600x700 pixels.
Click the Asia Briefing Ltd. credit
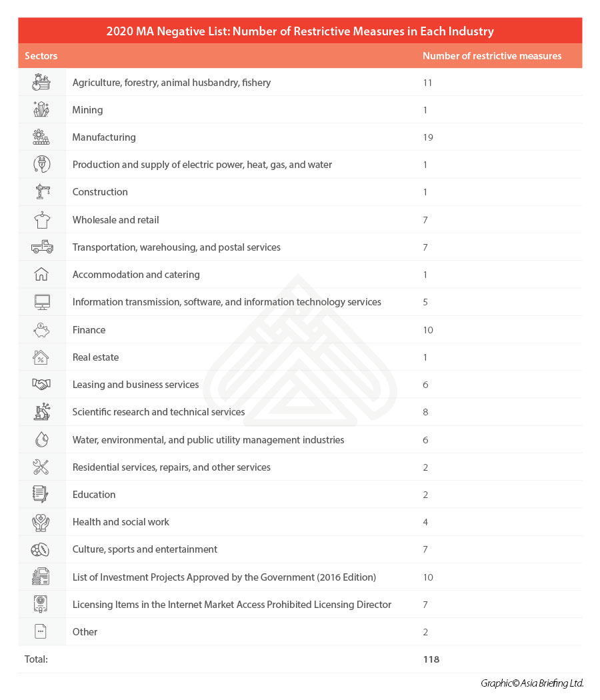[x=532, y=683]
